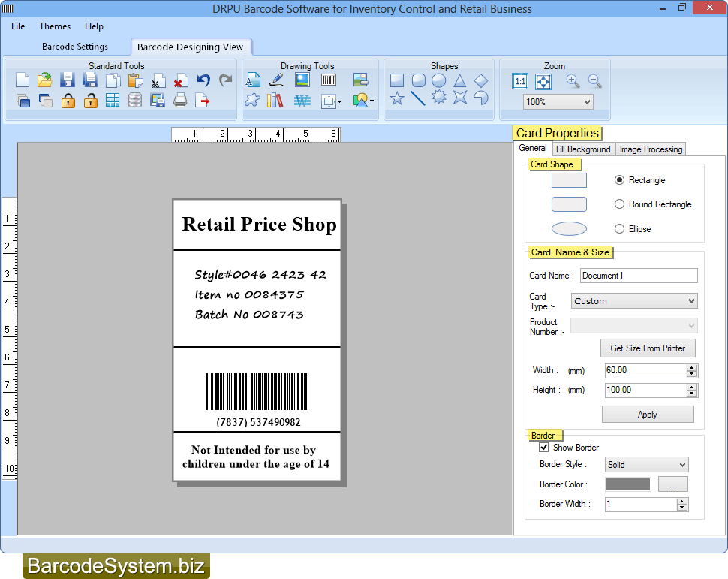
Task: Switch to Fill Background tab
Action: point(583,149)
